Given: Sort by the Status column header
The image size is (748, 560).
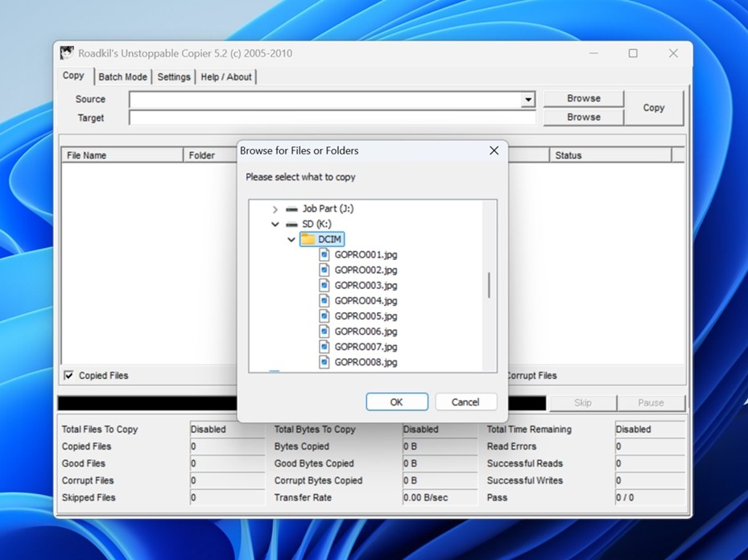Looking at the screenshot, I should click(610, 155).
